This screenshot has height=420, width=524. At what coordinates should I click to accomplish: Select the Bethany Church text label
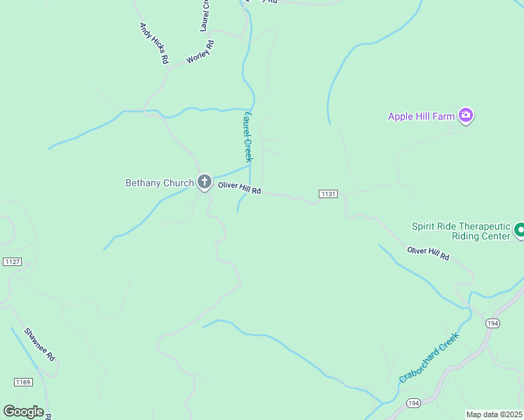(160, 183)
